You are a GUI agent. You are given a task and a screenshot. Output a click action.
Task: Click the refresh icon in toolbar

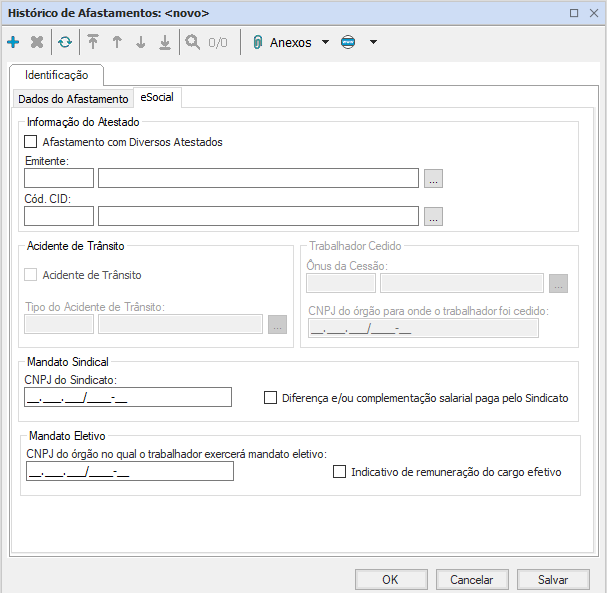click(x=65, y=43)
